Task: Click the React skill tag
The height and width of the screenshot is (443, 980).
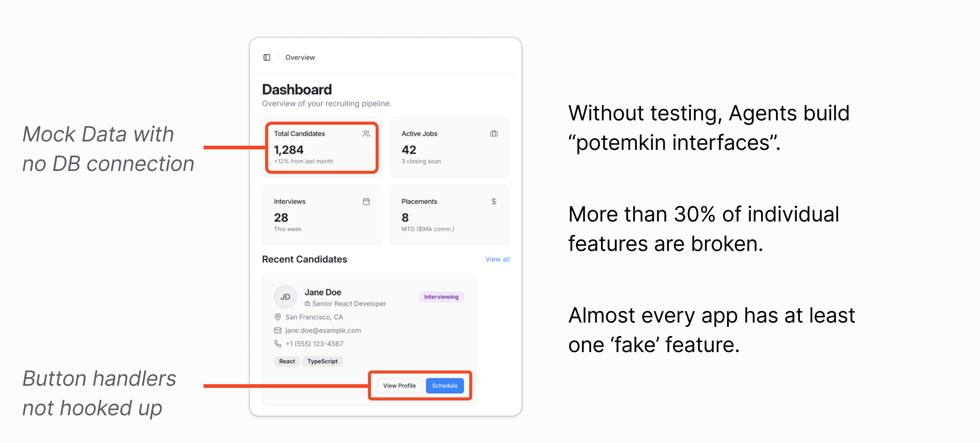Action: [287, 361]
